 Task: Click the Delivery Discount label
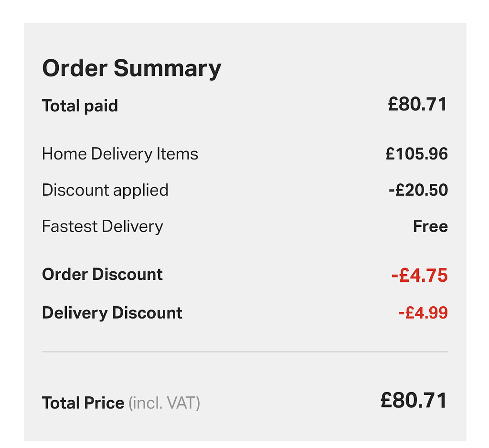[x=112, y=313]
